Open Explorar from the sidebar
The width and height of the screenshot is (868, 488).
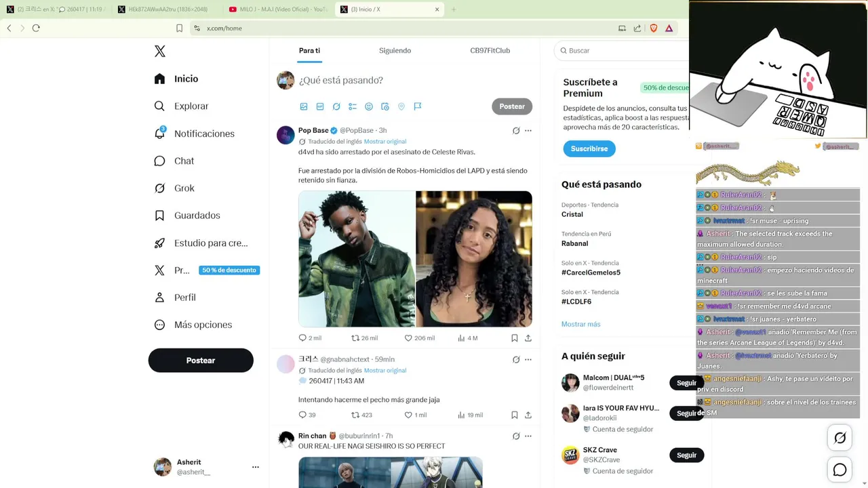181,106
